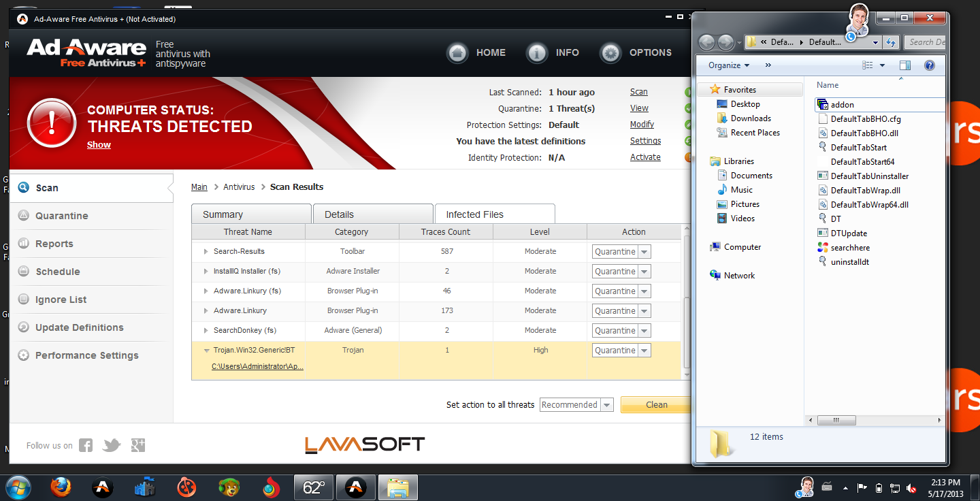Screen dimensions: 980x501
Task: Click the Show link under Threats Detected
Action: coord(99,145)
